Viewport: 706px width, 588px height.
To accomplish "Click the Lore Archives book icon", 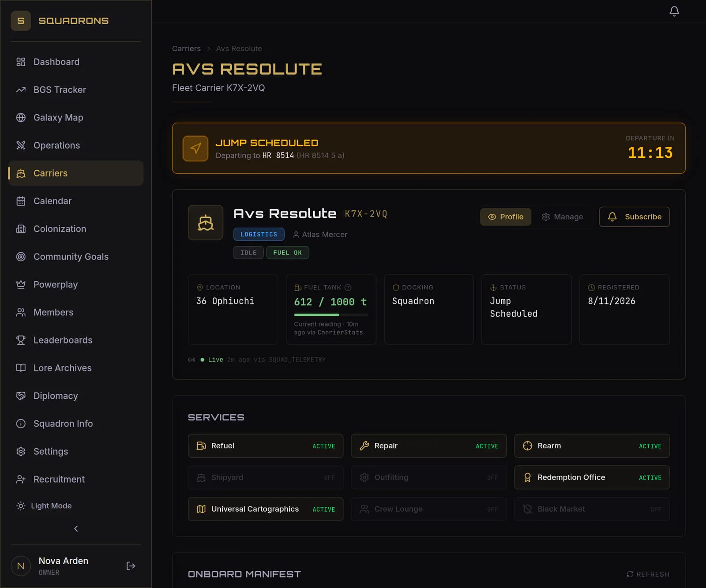I will pos(21,367).
